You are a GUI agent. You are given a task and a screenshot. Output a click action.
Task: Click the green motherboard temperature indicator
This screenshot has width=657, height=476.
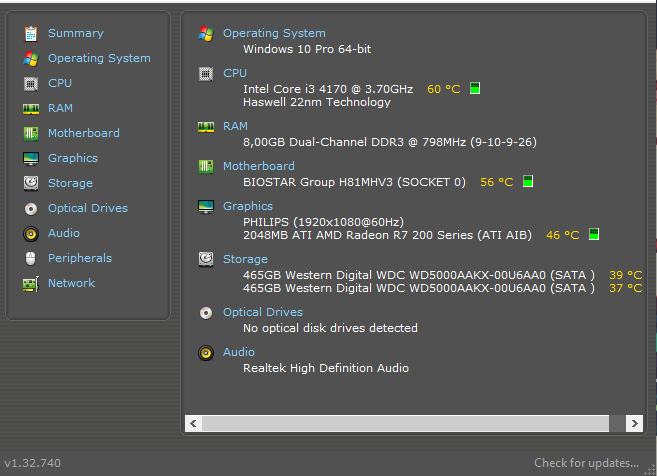pyautogui.click(x=528, y=181)
